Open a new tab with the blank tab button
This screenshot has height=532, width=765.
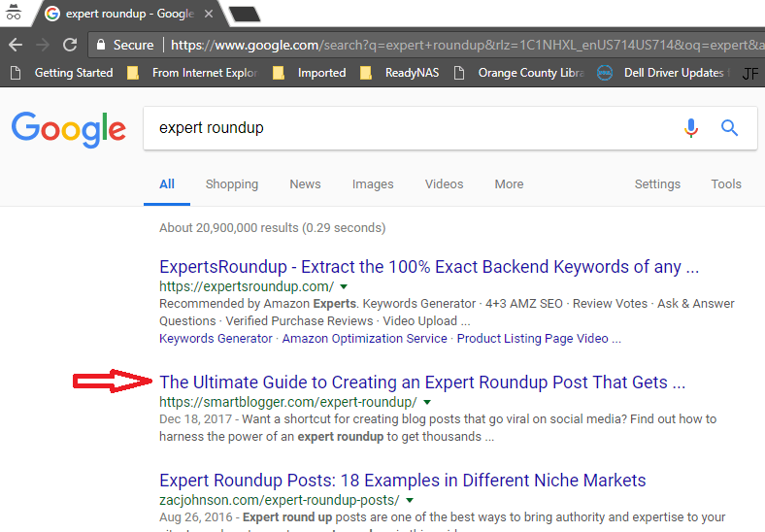click(x=245, y=15)
